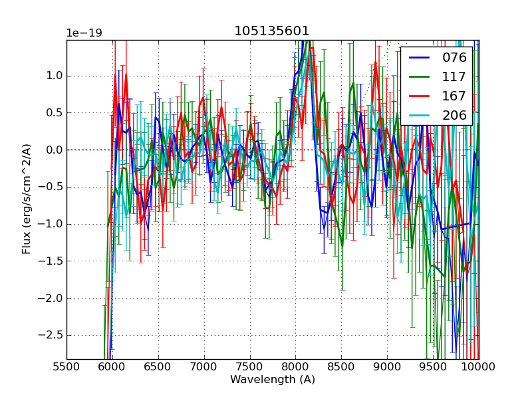This screenshot has width=532, height=399.
Task: Click the 1.0 y-axis tick label
Action: coord(53,76)
